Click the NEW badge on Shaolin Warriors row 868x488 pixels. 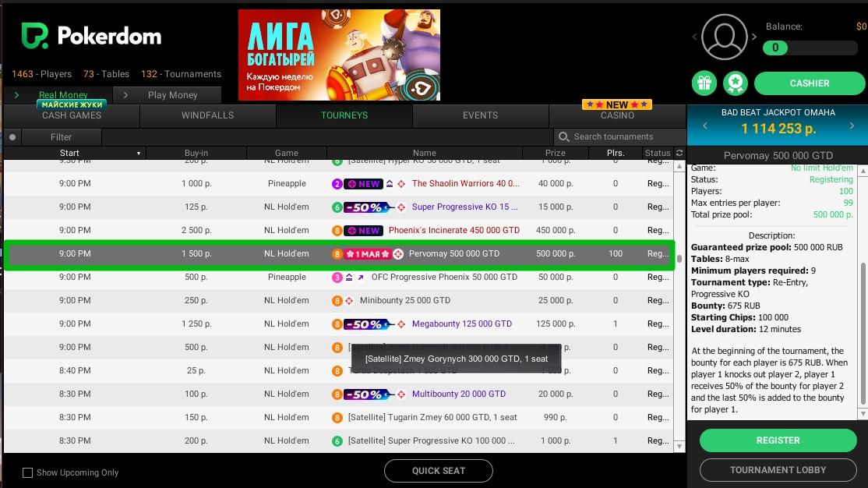[x=363, y=184]
